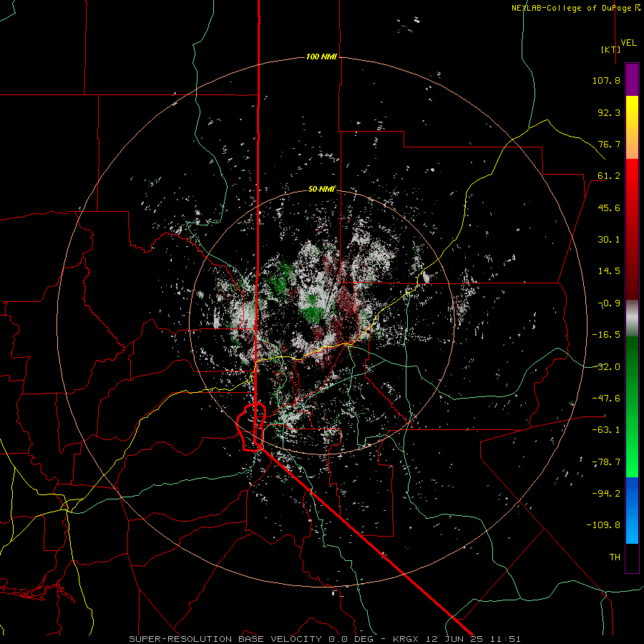Screen dimensions: 644x644
Task: Pick the gray near-zero segment of color bar
Action: (x=632, y=316)
